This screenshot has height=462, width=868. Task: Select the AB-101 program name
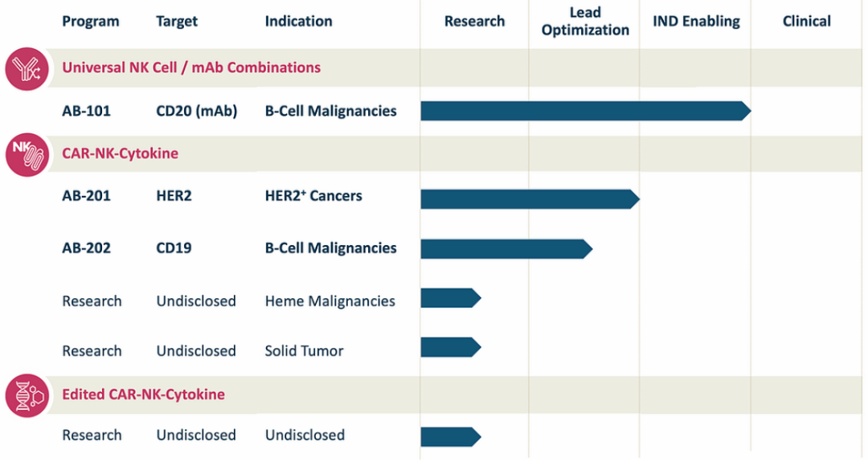pos(86,111)
